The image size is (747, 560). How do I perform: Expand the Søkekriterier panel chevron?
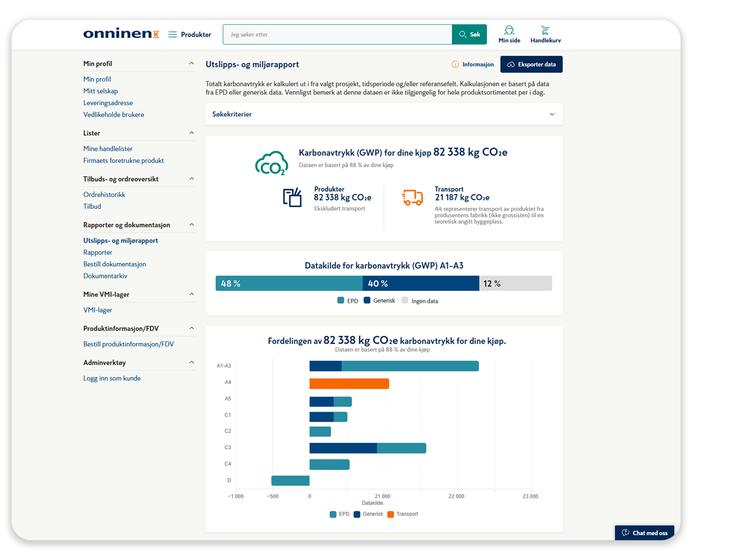coord(552,114)
